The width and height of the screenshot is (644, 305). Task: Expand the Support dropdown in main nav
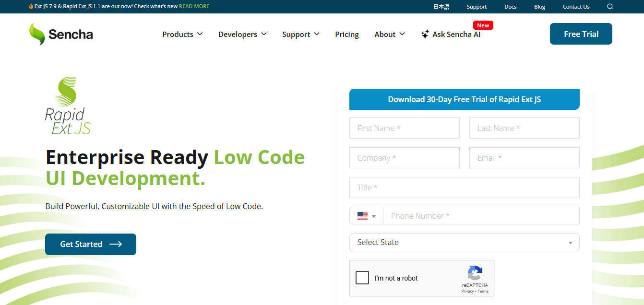[301, 34]
